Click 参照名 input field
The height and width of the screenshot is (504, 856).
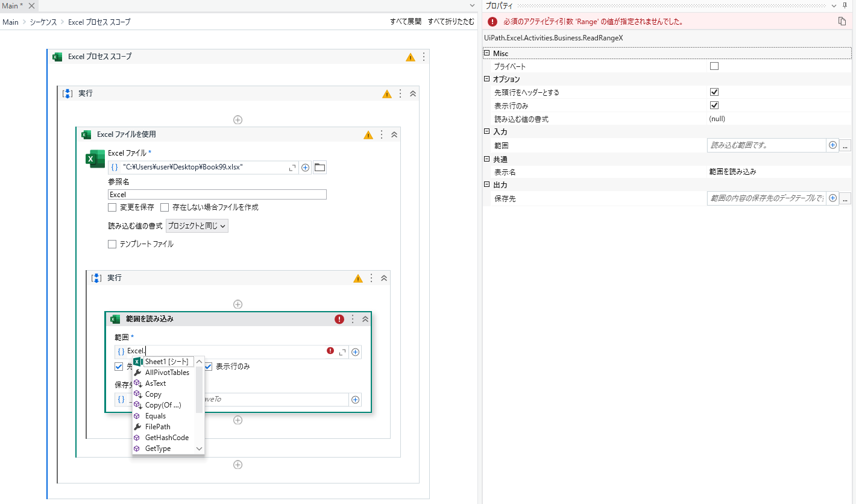click(217, 194)
